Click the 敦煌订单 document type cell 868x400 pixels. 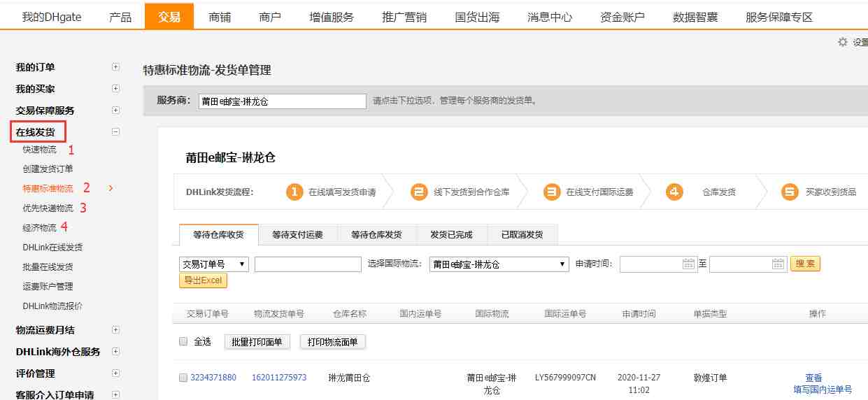[x=710, y=378]
